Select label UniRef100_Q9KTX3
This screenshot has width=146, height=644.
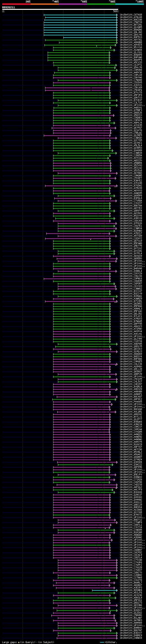131,98
